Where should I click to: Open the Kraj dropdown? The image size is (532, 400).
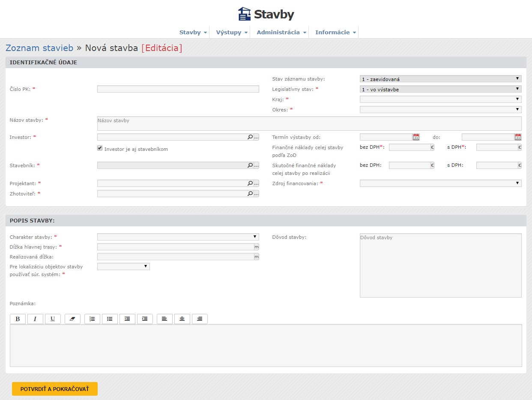[440, 99]
